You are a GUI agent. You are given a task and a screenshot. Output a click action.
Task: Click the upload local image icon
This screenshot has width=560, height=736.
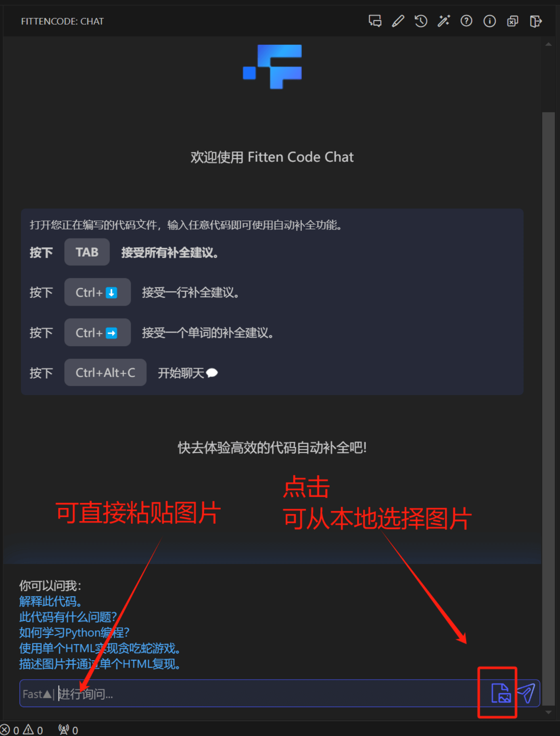point(501,693)
